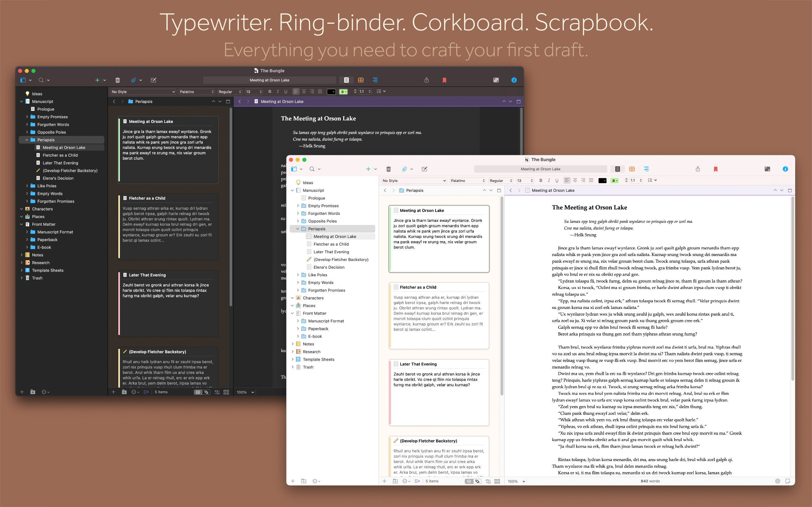Click the trash icon in the toolbar

[x=388, y=169]
